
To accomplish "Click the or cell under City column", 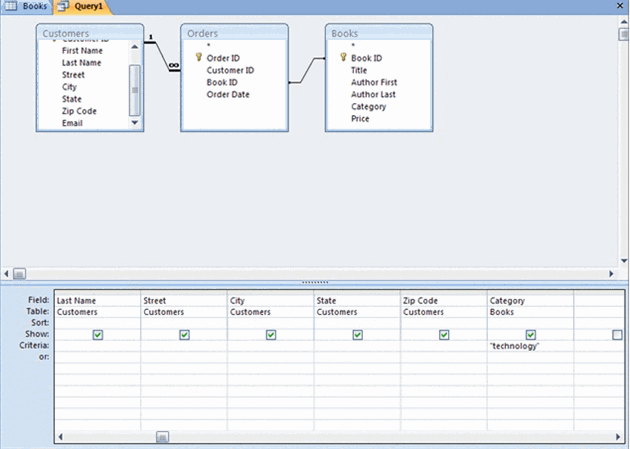I will coord(271,357).
